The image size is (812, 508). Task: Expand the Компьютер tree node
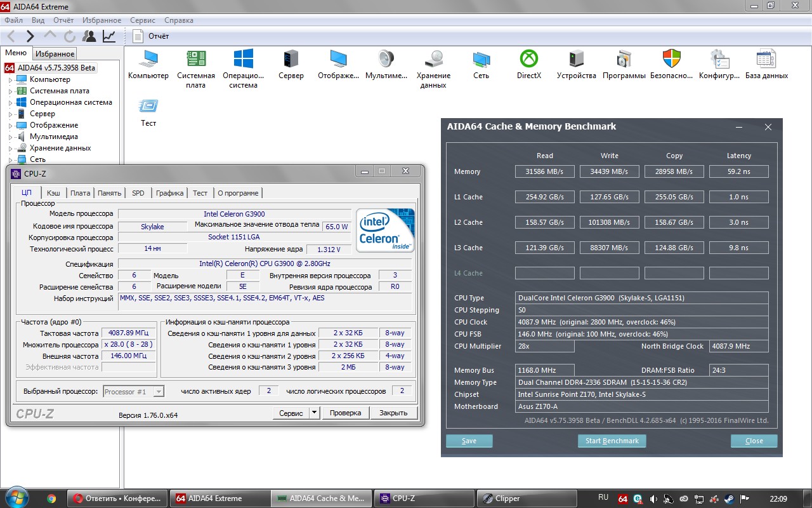pyautogui.click(x=10, y=80)
